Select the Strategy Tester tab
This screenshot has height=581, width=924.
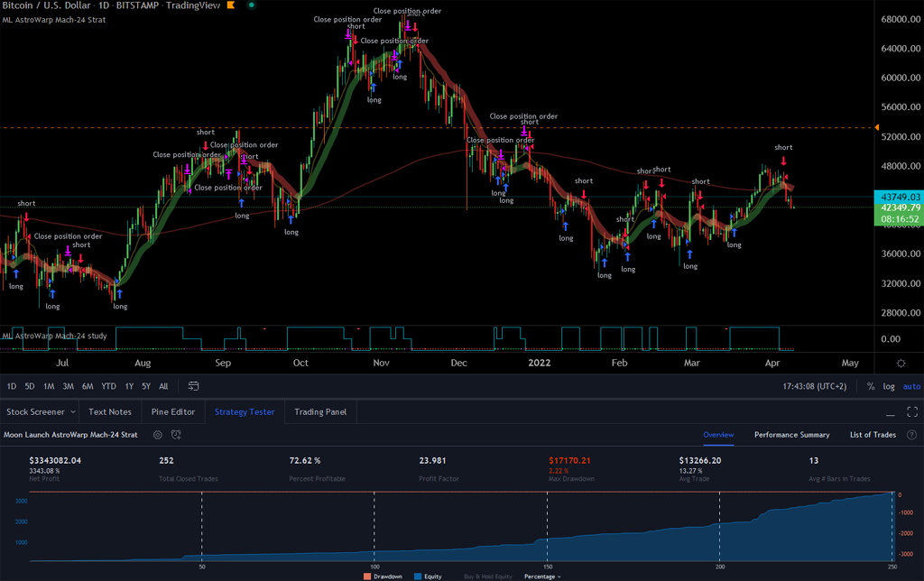(x=245, y=412)
